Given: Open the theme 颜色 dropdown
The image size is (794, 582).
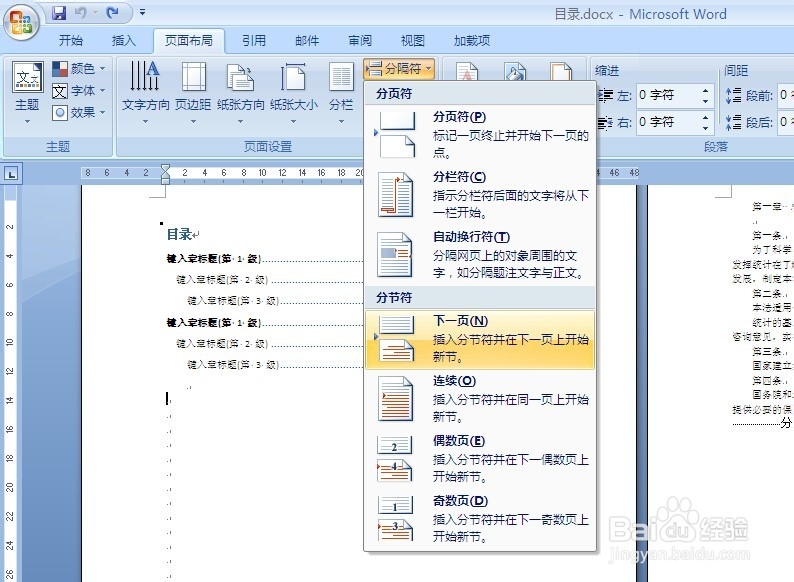Looking at the screenshot, I should pyautogui.click(x=79, y=68).
